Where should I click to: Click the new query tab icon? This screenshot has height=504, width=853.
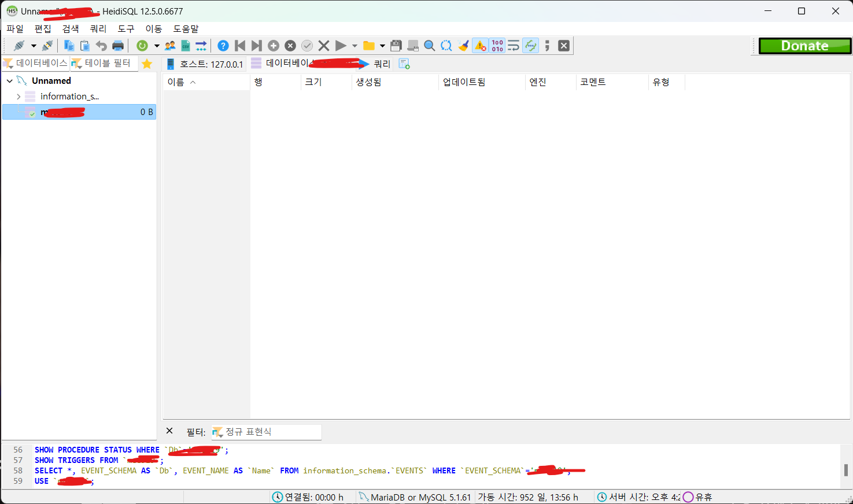click(x=404, y=64)
